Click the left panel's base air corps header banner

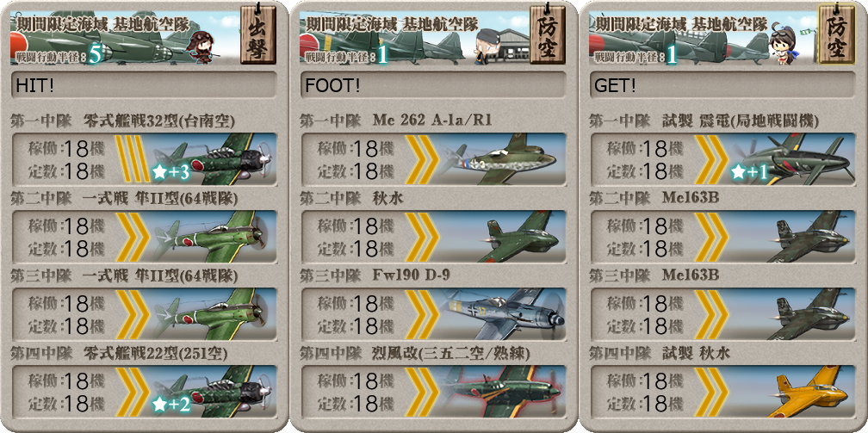click(125, 37)
